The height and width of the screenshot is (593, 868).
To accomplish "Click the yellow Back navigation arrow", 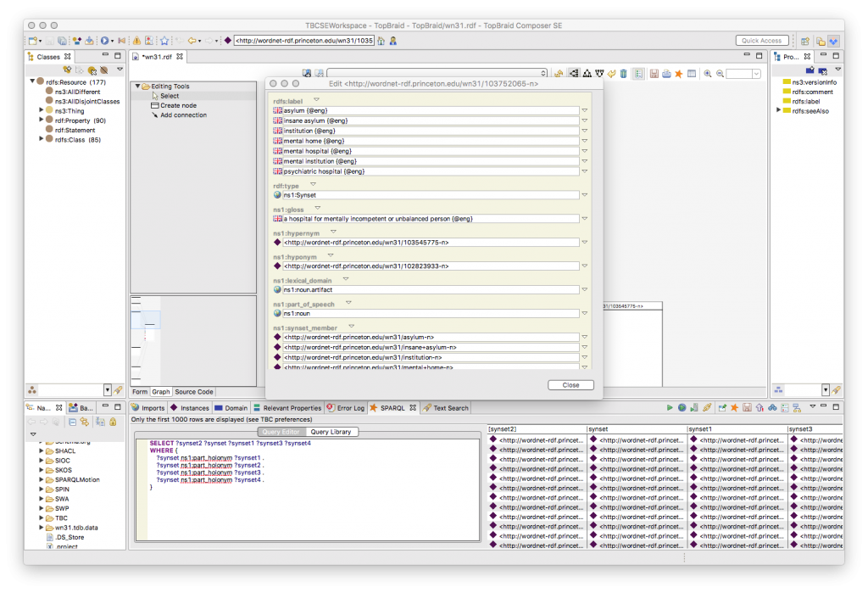I will coord(192,41).
